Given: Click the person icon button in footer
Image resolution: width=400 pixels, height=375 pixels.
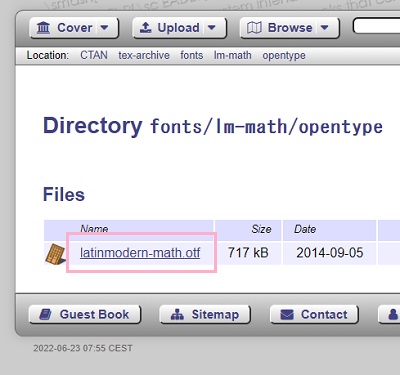Looking at the screenshot, I should 389,314.
